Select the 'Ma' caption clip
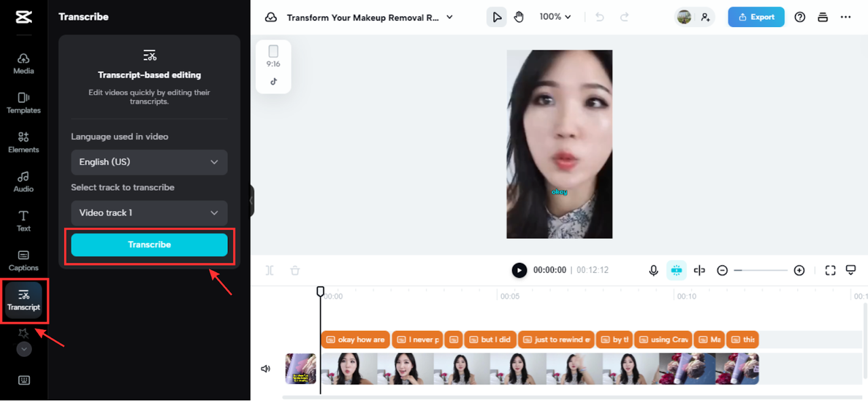Viewport: 868px width, 403px height. click(x=709, y=339)
